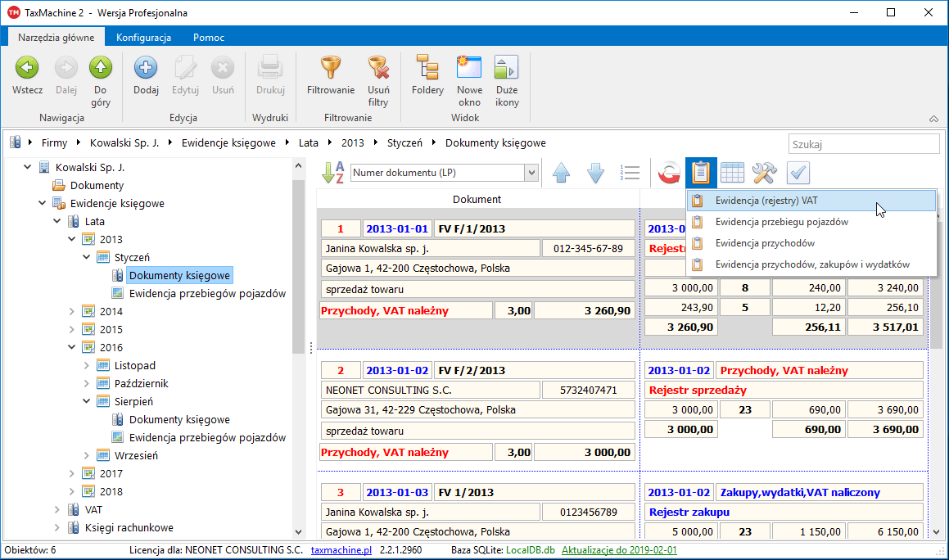The width and height of the screenshot is (949, 560).
Task: Click the A-Z sort order icon
Action: (332, 173)
